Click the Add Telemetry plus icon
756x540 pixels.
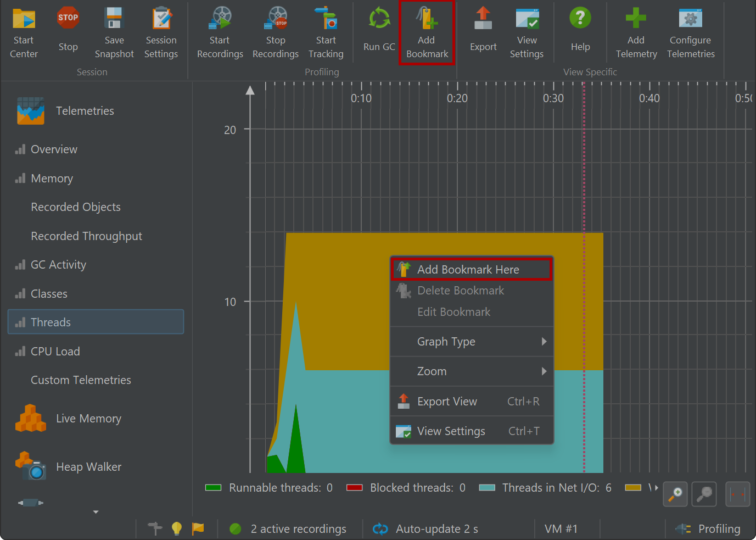(x=636, y=19)
